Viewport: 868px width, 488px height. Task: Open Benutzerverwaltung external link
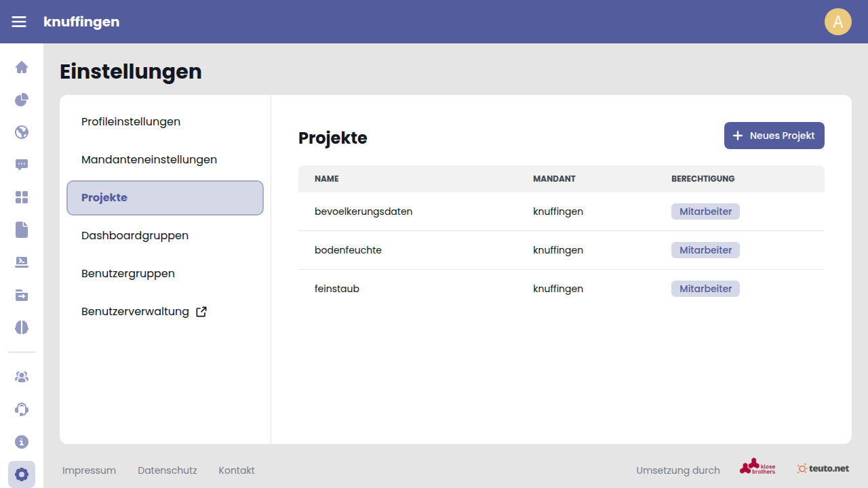(144, 312)
